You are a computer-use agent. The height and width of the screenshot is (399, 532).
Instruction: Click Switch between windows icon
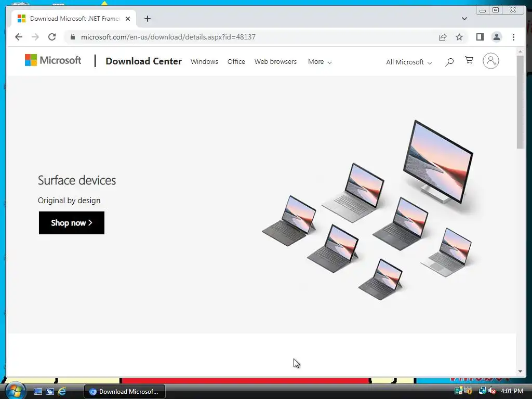tap(50, 392)
